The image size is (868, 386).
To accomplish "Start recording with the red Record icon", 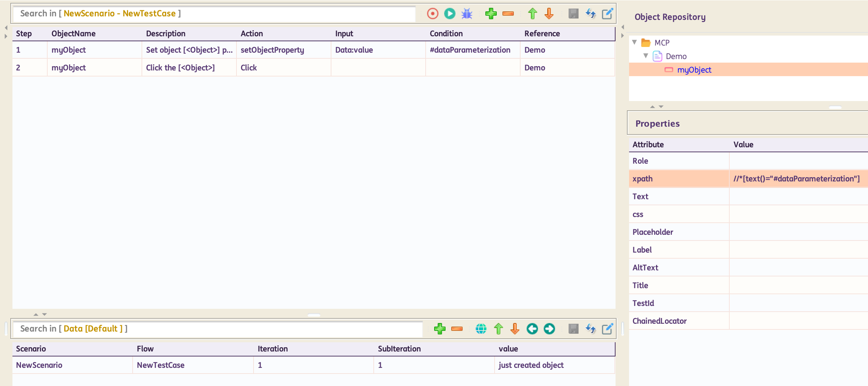I will 432,14.
